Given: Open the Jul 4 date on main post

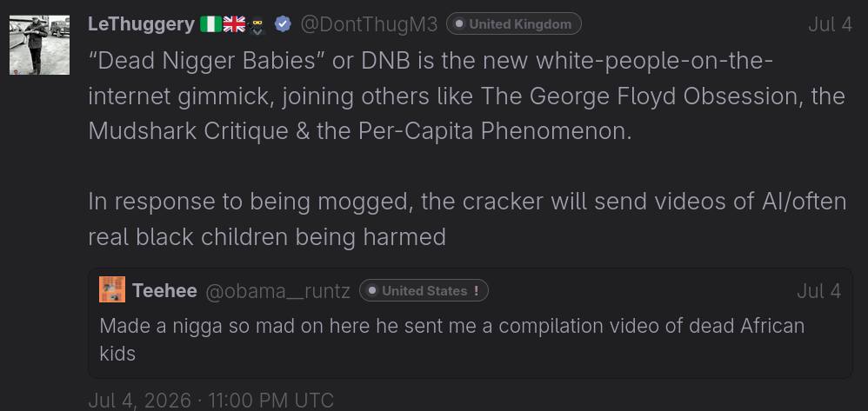Looking at the screenshot, I should 830,24.
